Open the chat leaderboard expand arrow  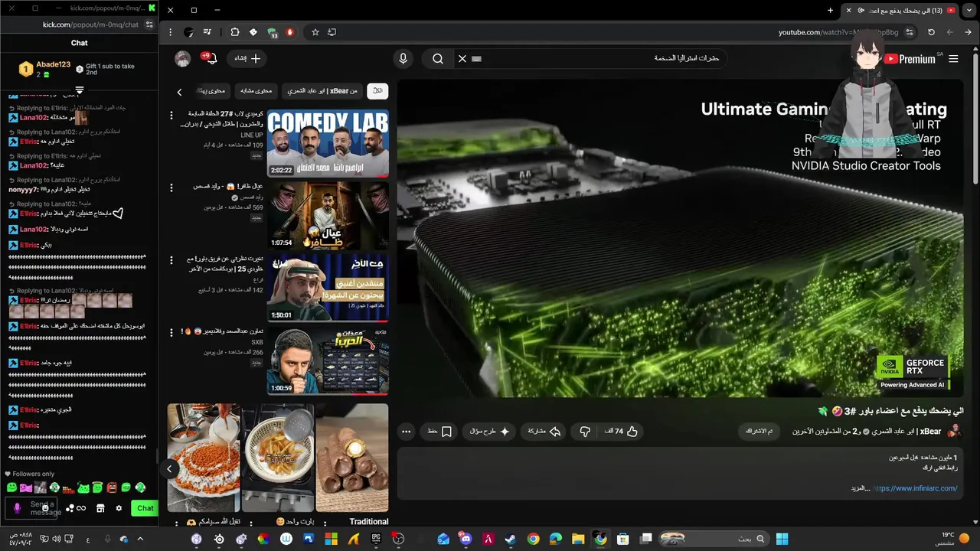[79, 90]
